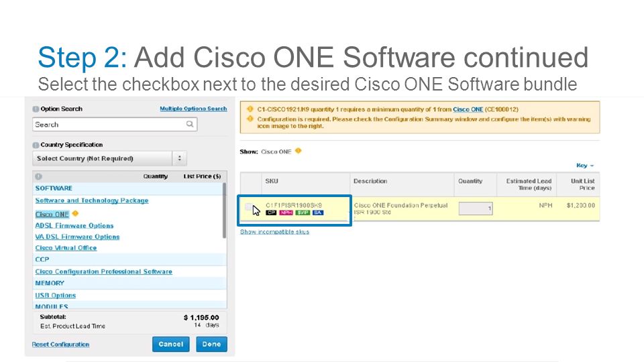Click the Option Search info icon
644x362 pixels.
36,109
